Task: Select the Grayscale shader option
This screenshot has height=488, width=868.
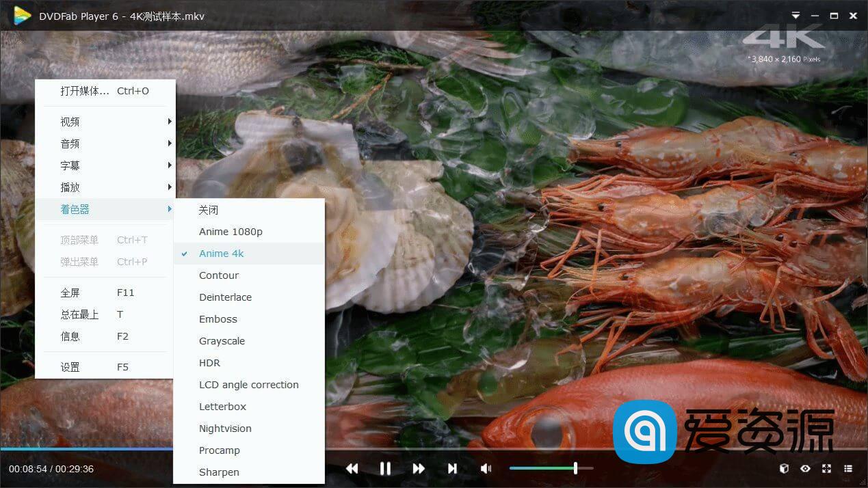Action: [x=222, y=341]
